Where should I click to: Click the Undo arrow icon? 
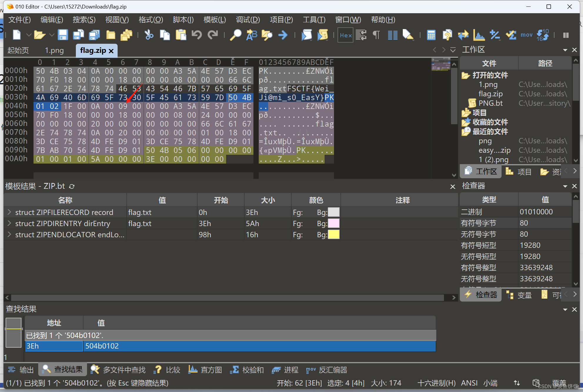tap(196, 35)
